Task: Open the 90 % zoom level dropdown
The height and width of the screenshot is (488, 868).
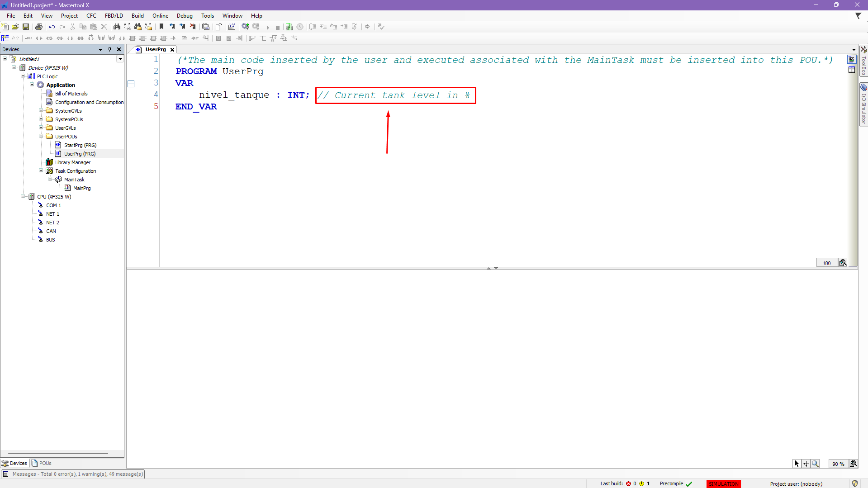Action: pyautogui.click(x=838, y=464)
